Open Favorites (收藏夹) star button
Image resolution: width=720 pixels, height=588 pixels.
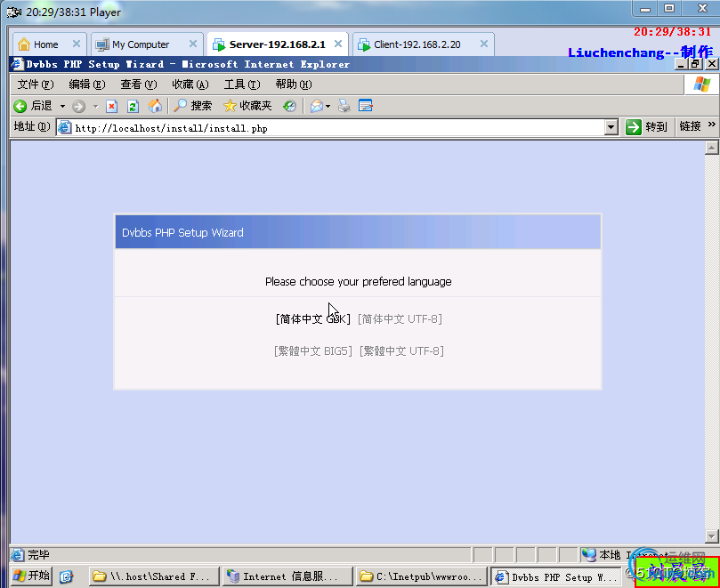pyautogui.click(x=247, y=106)
